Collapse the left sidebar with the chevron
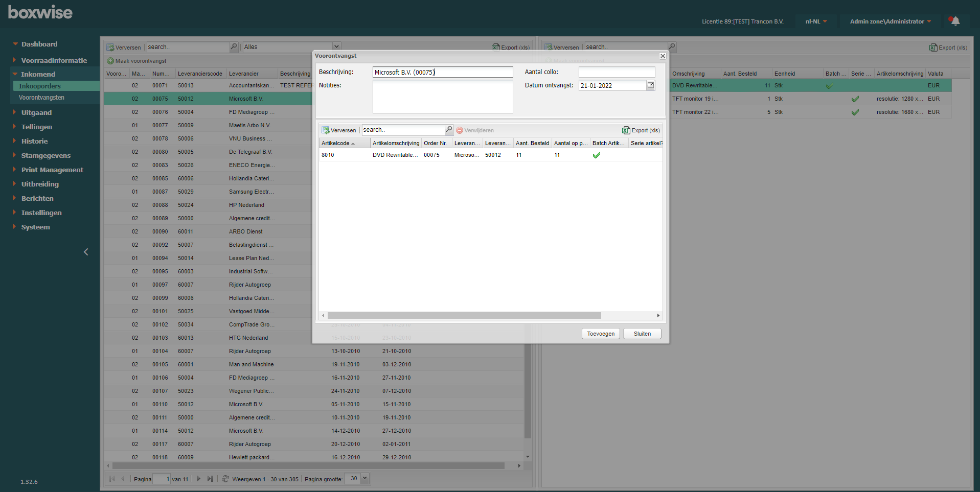The image size is (980, 492). coord(86,252)
